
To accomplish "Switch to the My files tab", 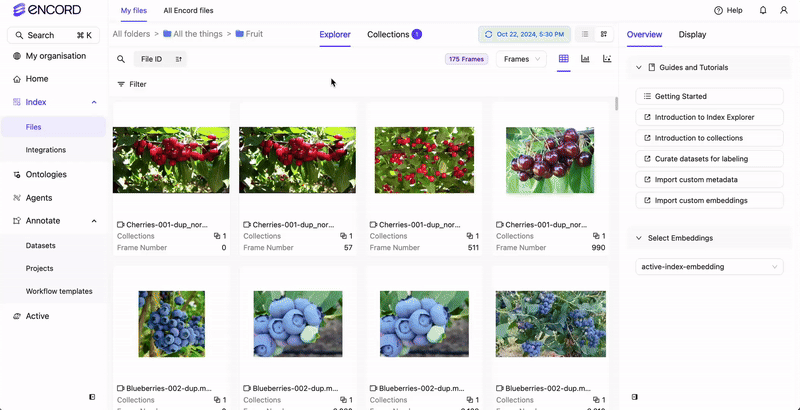I will click(x=134, y=10).
